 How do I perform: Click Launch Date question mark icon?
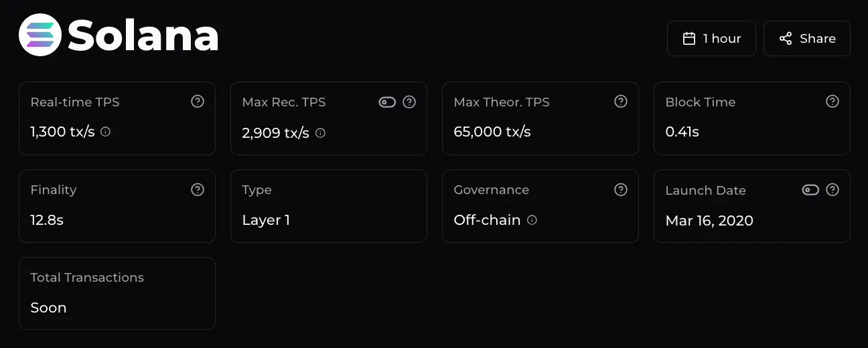pos(833,189)
